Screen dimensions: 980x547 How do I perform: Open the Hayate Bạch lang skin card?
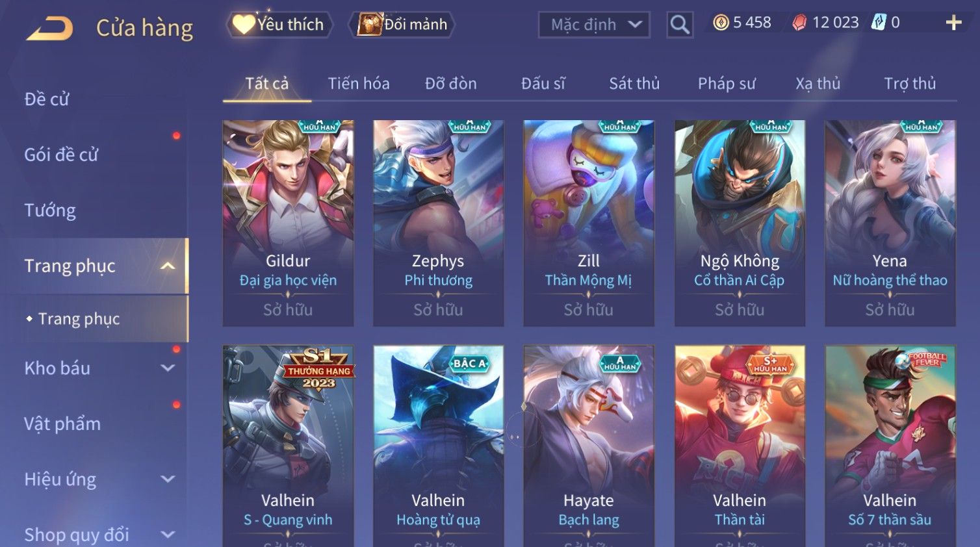pyautogui.click(x=589, y=446)
